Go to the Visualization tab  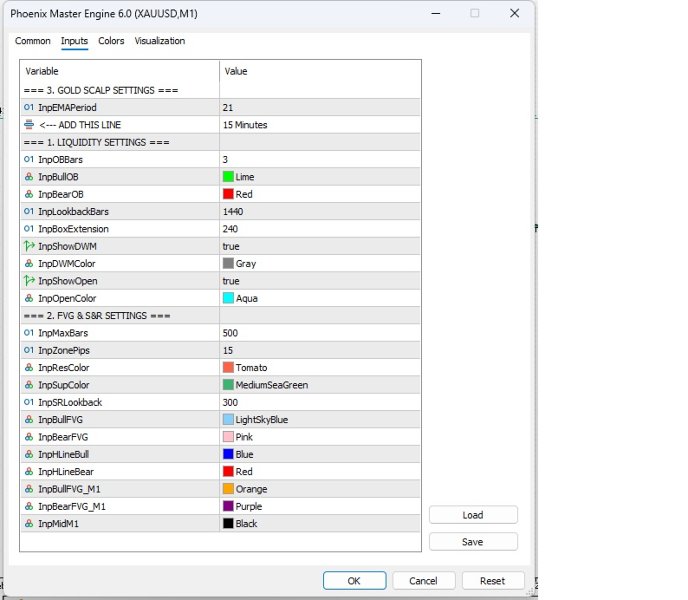click(x=160, y=41)
